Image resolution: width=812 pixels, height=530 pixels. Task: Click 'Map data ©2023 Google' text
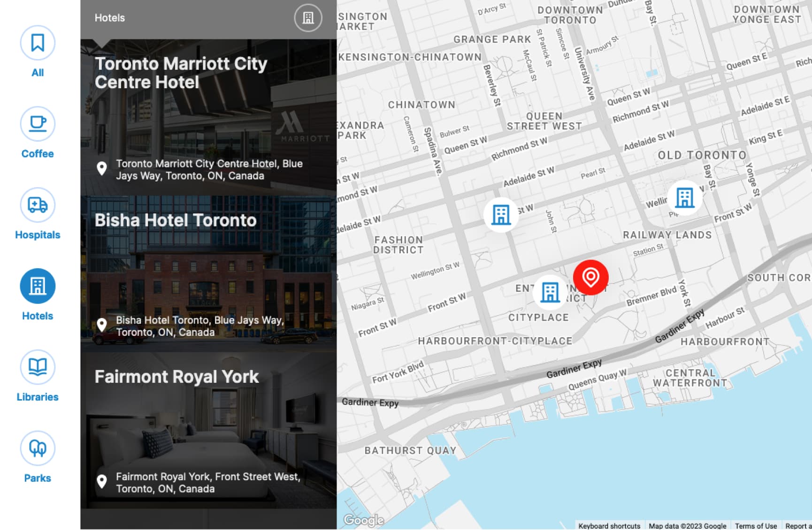687,526
